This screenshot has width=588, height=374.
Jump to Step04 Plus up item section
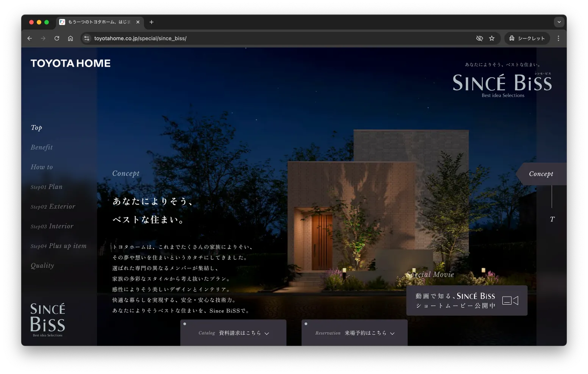59,246
